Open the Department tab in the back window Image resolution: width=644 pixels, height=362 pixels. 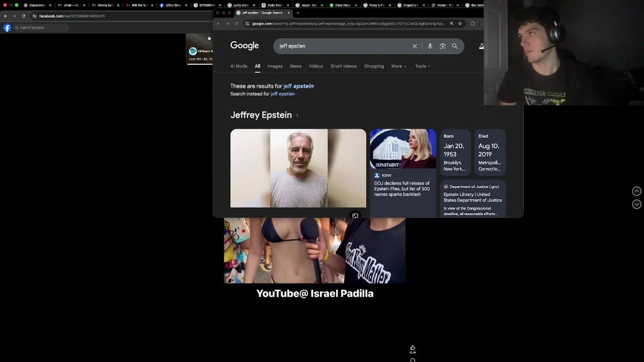click(37, 5)
